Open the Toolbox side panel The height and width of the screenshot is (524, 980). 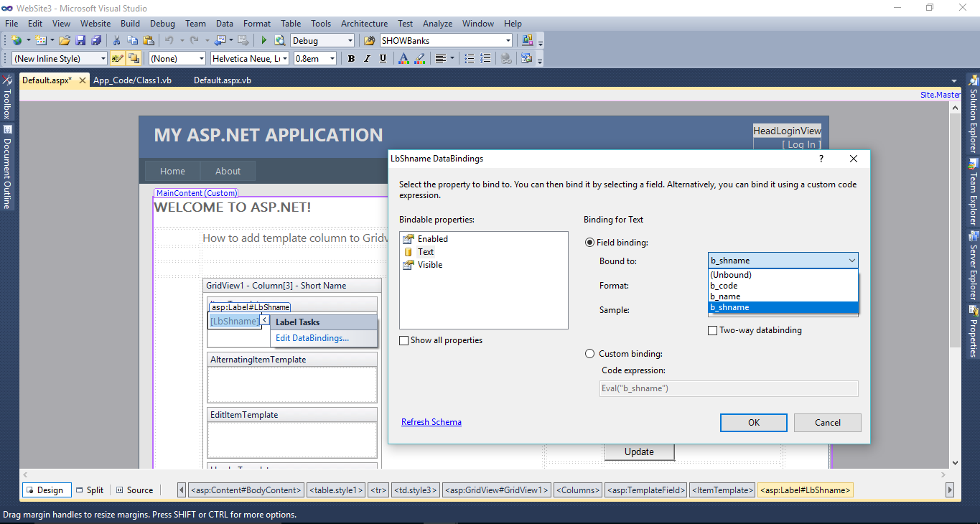pos(7,98)
